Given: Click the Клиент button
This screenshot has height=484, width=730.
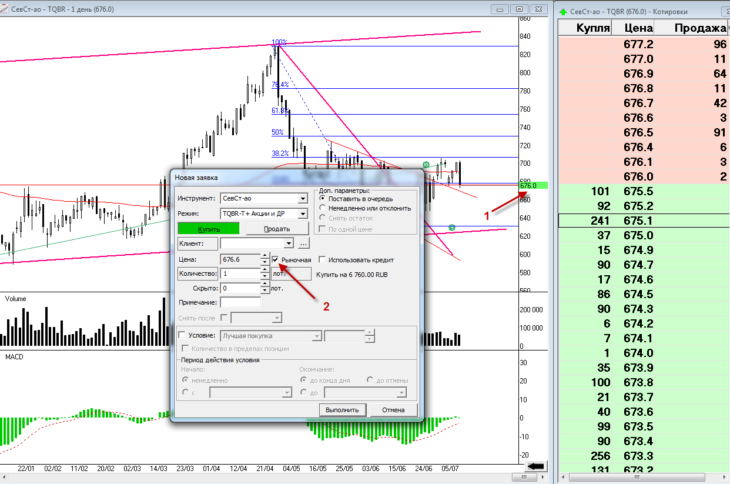Looking at the screenshot, I should 197,243.
